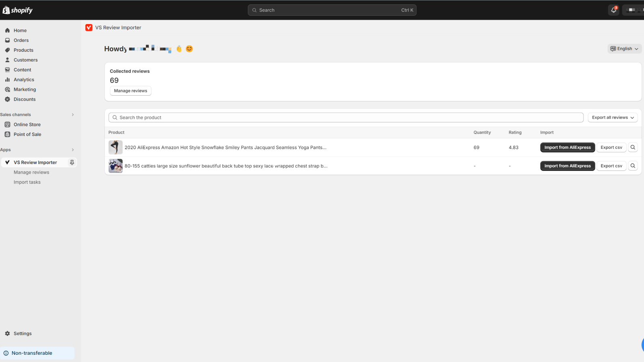Click the Marketing target icon
Viewport: 644px width, 362px height.
(7, 89)
